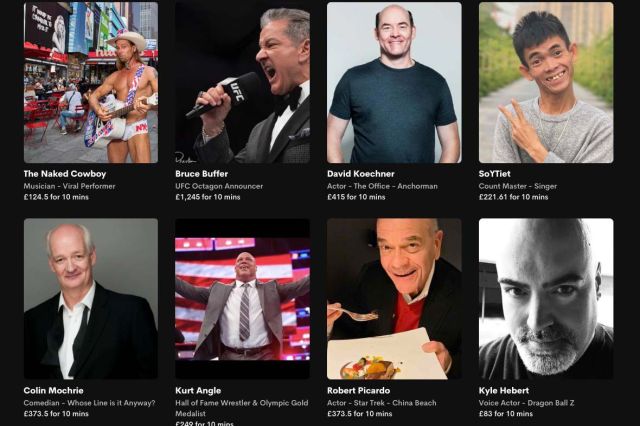
Task: Open Kyle Hebert's black-and-white photo
Action: coord(546,299)
